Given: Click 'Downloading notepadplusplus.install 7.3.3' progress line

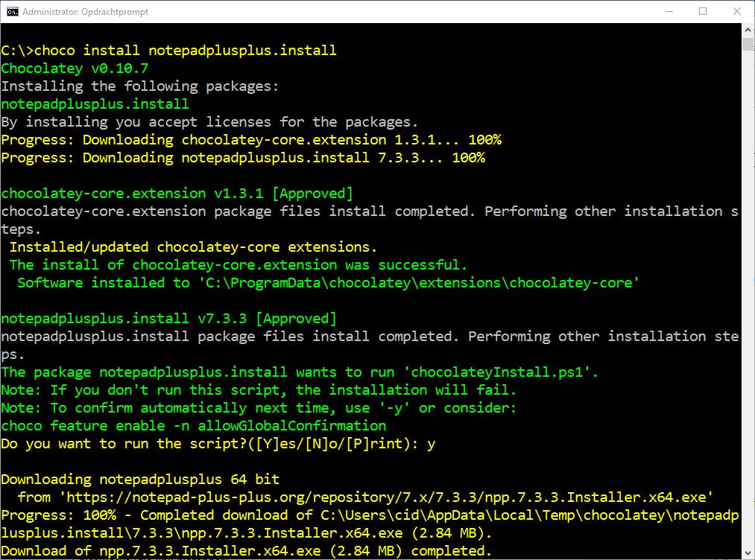Looking at the screenshot, I should point(243,157).
